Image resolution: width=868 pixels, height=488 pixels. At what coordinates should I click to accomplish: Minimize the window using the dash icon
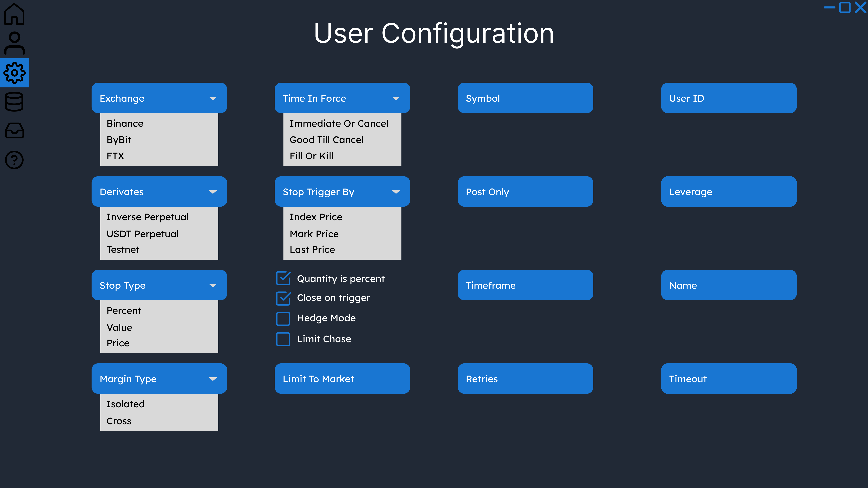(x=829, y=7)
